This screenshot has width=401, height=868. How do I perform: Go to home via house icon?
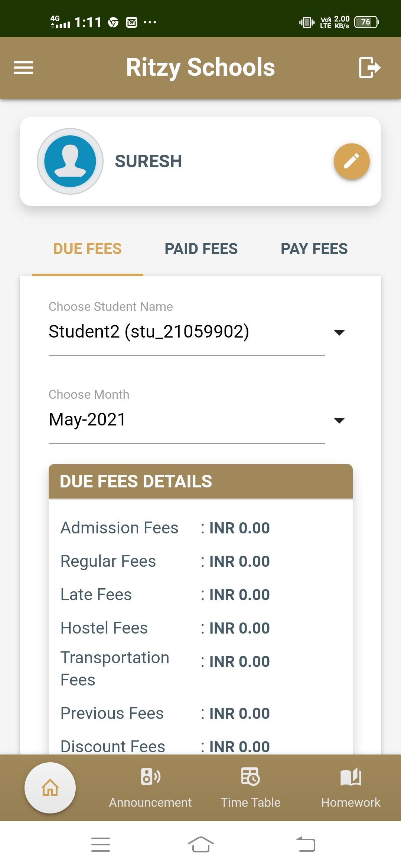(x=50, y=788)
